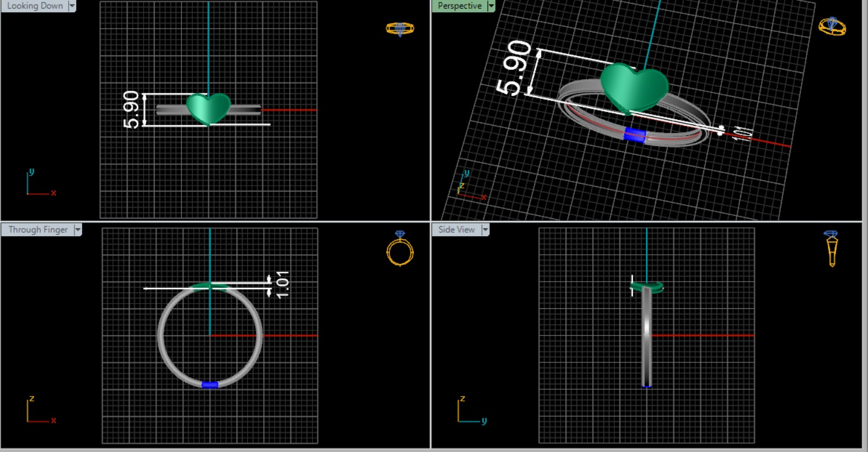This screenshot has width=868, height=452.
Task: Click the Through Finger view ring icon
Action: click(400, 248)
